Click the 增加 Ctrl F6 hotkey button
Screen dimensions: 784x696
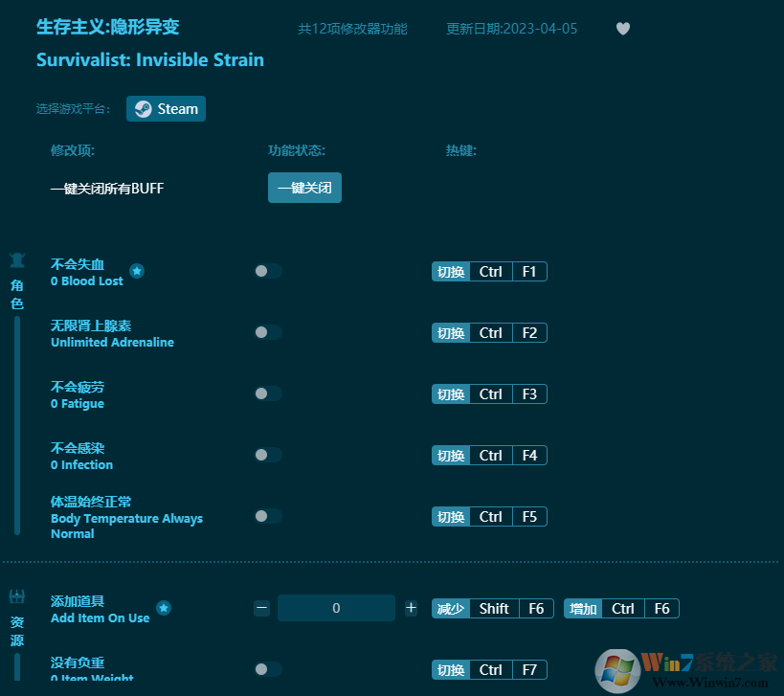623,608
